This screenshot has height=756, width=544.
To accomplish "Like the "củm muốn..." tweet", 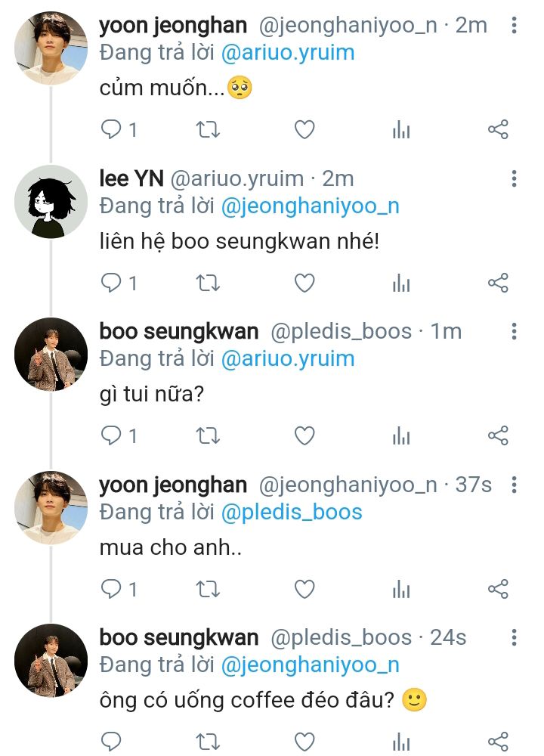I will coord(304,130).
